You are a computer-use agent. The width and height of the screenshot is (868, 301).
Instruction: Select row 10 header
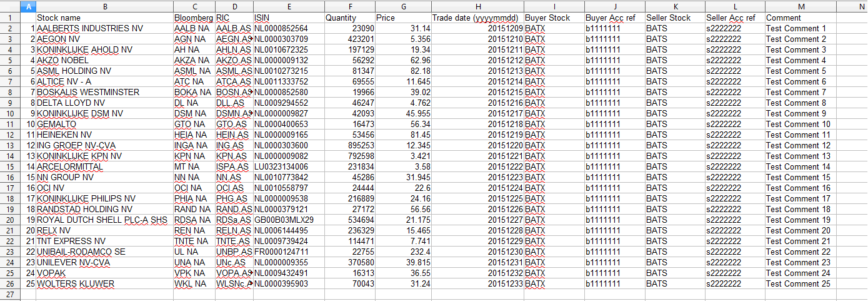10,113
